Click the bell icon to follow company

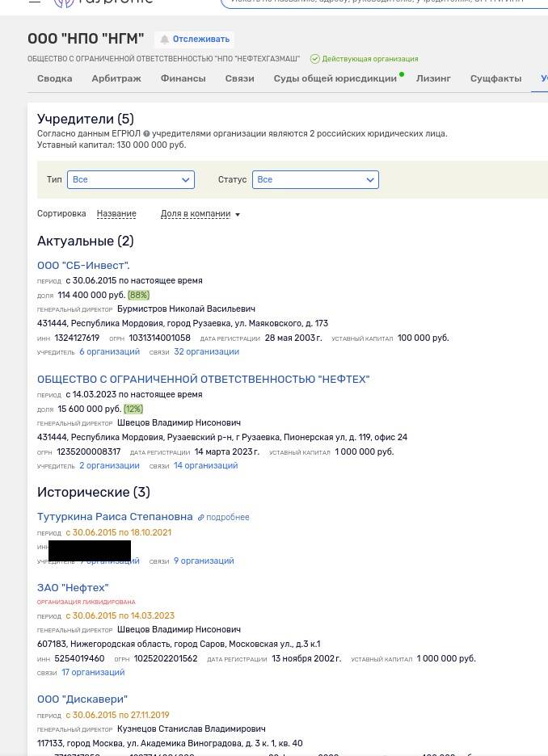click(x=165, y=40)
